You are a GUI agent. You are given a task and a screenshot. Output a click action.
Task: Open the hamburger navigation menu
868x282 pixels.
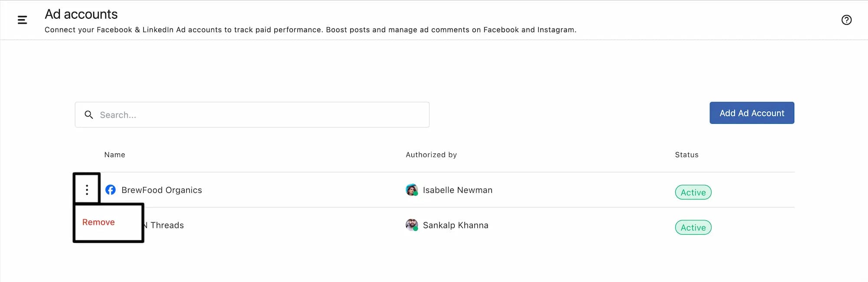pos(22,20)
